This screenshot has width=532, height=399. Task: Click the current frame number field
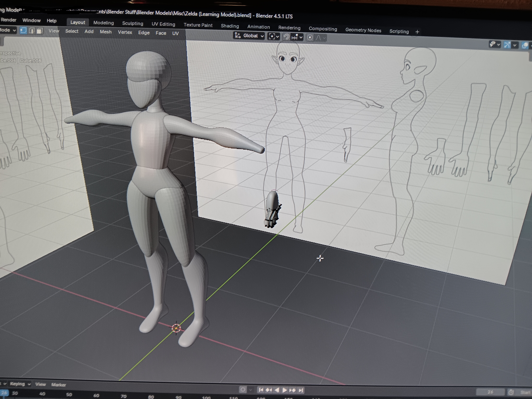(x=490, y=392)
